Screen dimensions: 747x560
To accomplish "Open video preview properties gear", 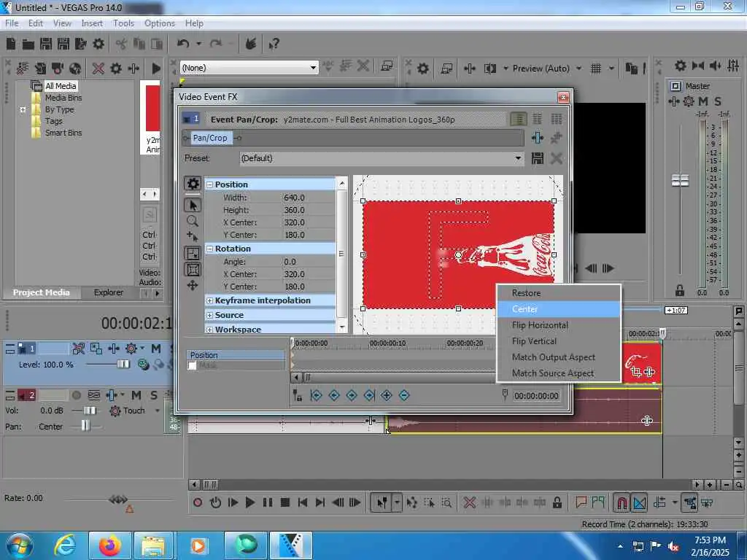I will [x=422, y=69].
